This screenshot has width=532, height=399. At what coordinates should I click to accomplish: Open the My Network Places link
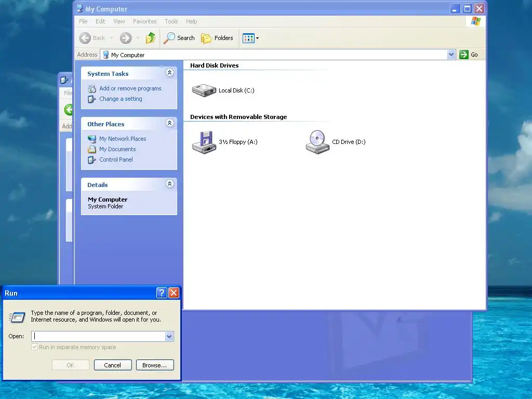[123, 139]
